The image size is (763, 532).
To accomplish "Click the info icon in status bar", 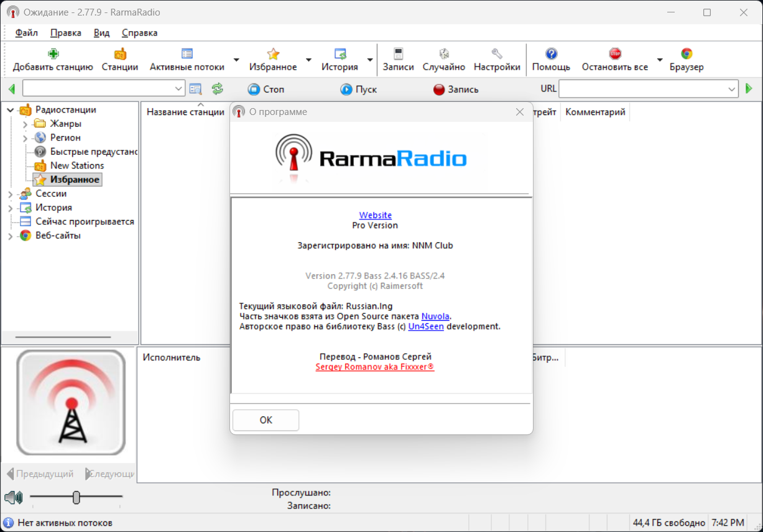I will pos(8,523).
